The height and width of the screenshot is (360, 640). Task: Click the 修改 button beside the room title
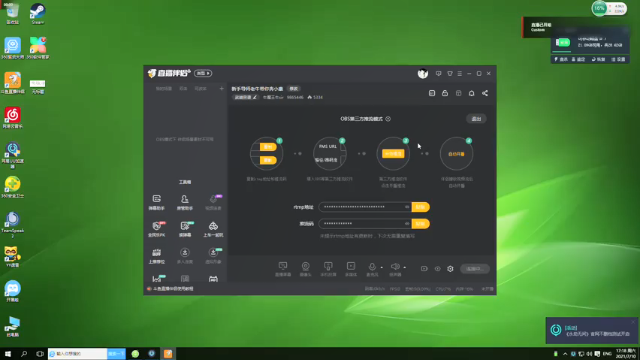click(x=293, y=89)
